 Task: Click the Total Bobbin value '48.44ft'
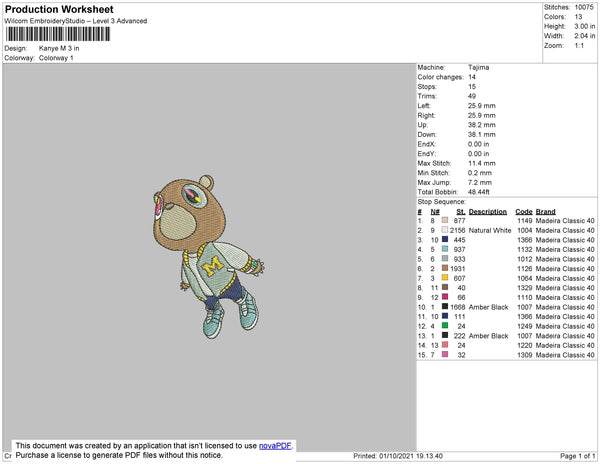(478, 192)
